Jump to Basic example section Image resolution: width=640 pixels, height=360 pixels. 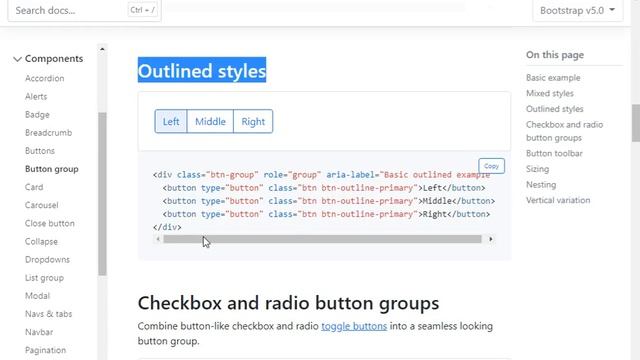pyautogui.click(x=553, y=78)
